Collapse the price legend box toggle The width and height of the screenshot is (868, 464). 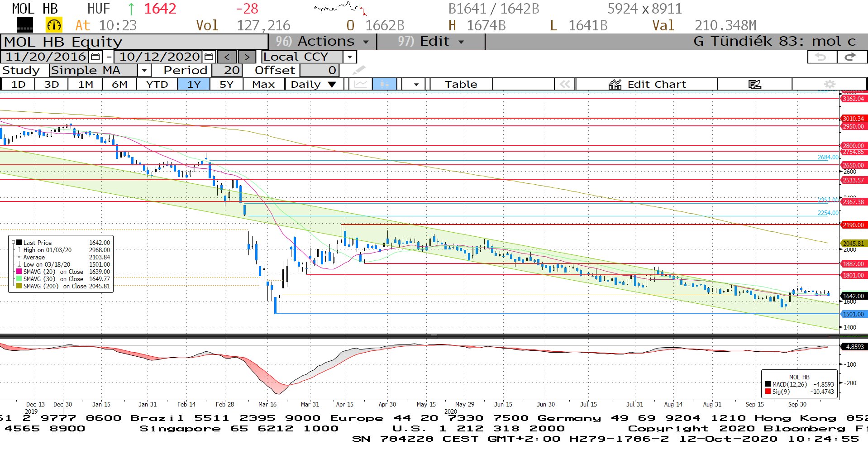[x=13, y=243]
